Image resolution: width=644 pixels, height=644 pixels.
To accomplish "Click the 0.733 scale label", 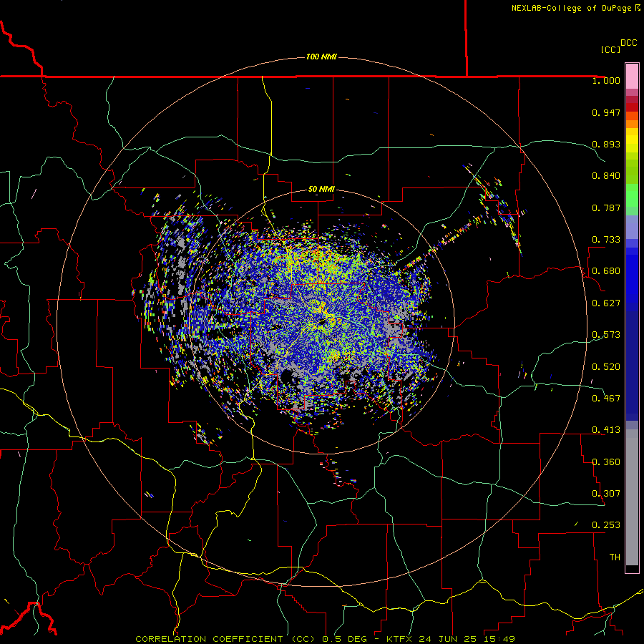I will (x=606, y=240).
